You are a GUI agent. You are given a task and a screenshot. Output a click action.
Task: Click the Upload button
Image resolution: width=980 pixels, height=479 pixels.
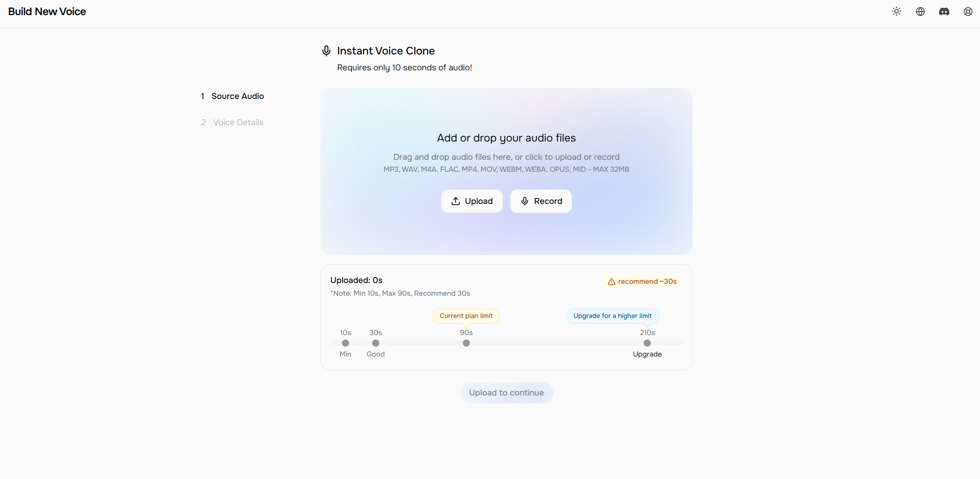coord(472,201)
